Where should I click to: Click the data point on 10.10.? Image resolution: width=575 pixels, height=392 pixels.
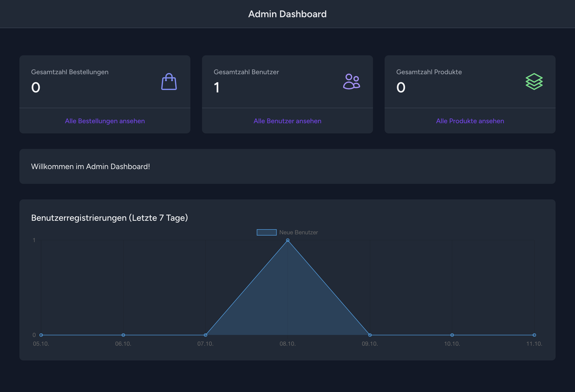[452, 335]
